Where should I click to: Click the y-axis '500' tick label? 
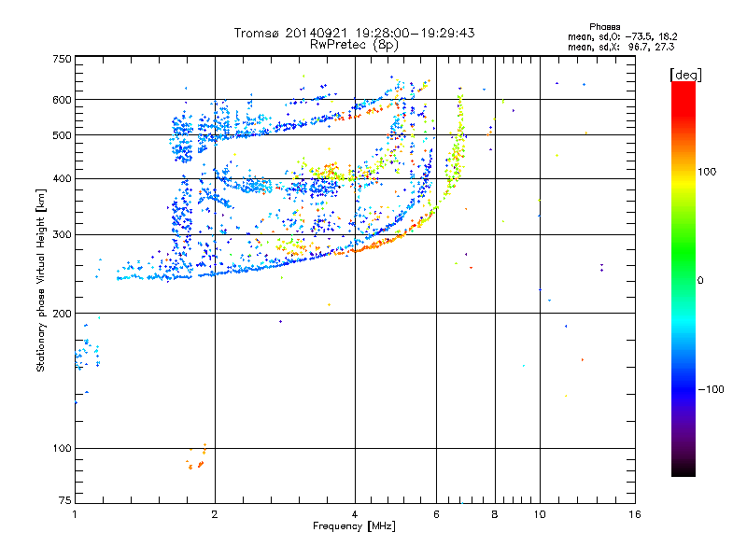62,135
